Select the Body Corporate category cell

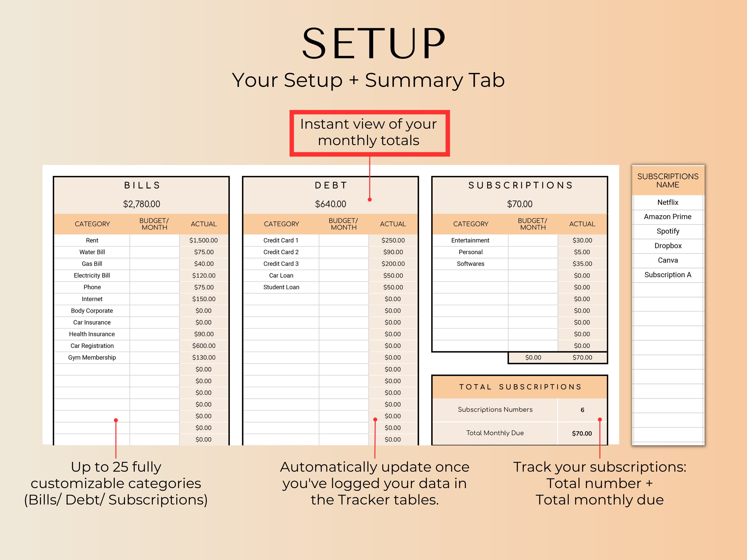coord(92,311)
